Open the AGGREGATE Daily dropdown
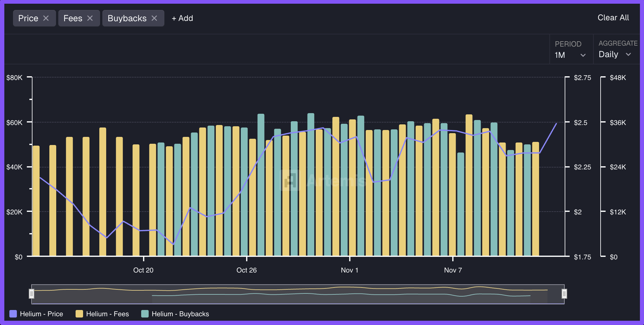Screen dimensions: 644x325 point(614,54)
